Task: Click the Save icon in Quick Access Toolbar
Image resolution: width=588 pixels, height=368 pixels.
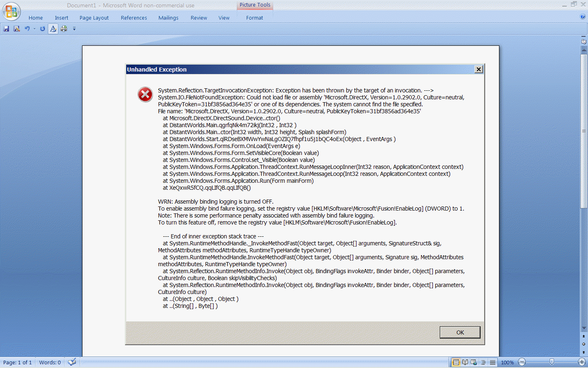Action: click(x=7, y=29)
